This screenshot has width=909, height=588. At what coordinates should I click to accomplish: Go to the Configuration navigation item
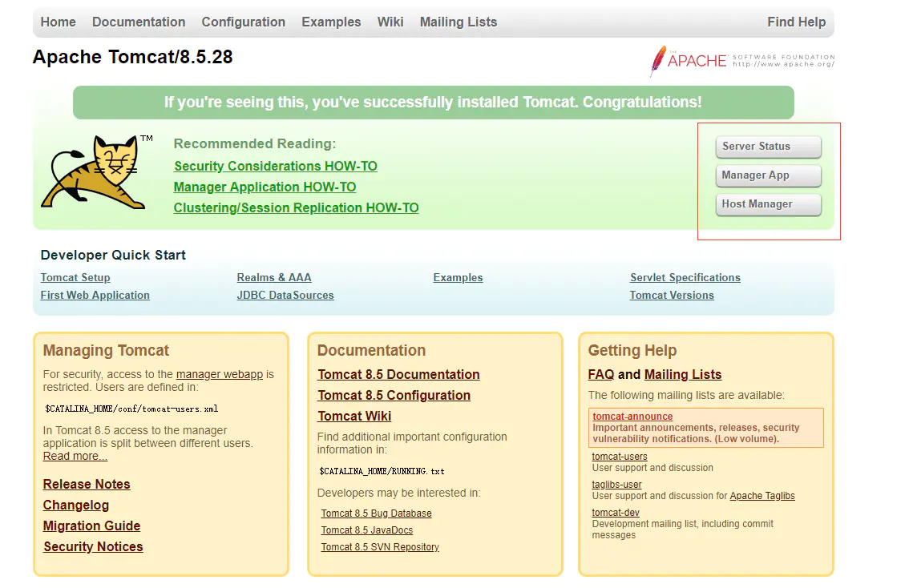coord(244,22)
